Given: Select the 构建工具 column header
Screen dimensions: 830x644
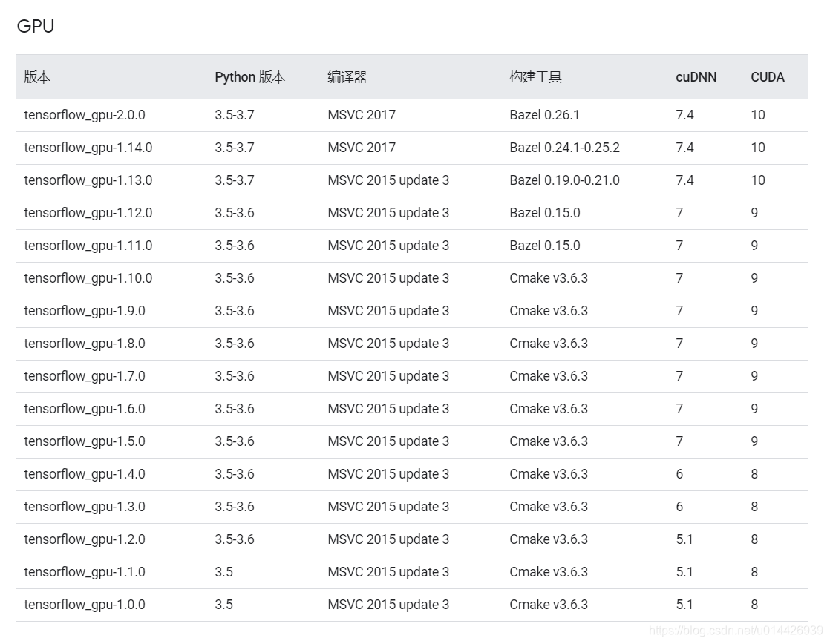Looking at the screenshot, I should tap(536, 77).
